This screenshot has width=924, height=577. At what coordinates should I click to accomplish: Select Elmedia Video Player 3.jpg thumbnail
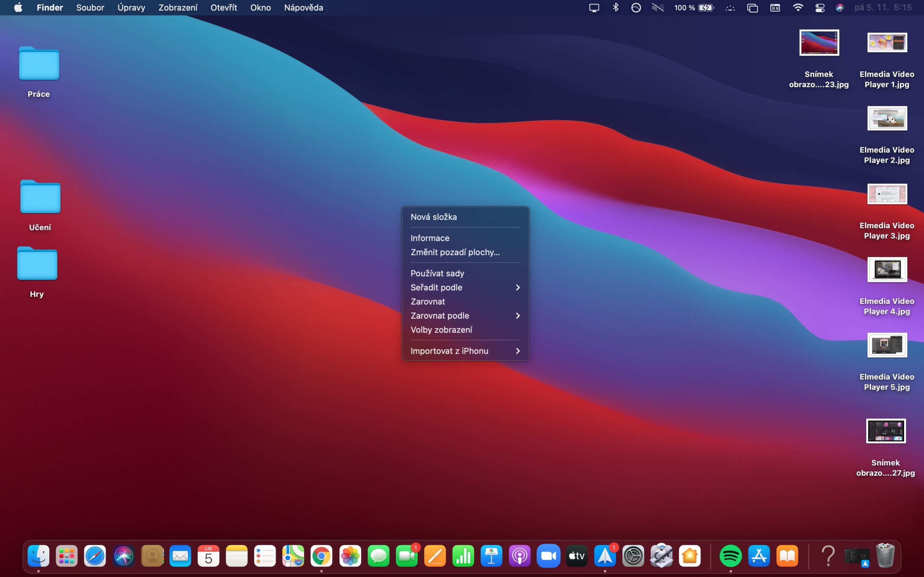(887, 194)
